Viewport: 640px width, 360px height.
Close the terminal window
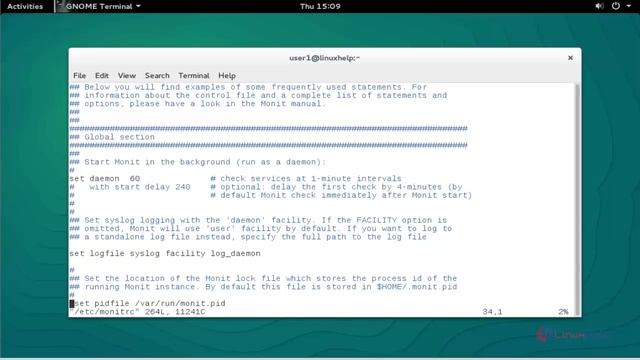[x=570, y=58]
